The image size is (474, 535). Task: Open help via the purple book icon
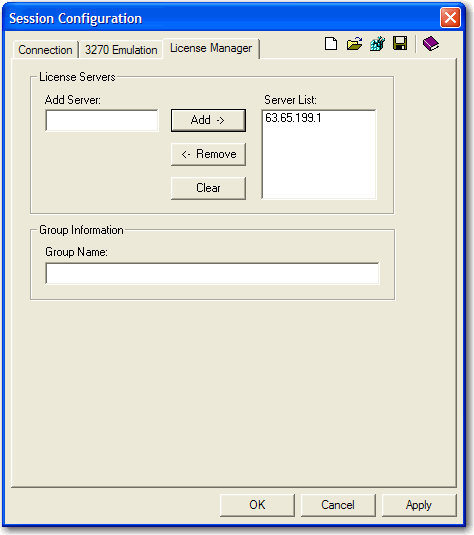(x=431, y=44)
